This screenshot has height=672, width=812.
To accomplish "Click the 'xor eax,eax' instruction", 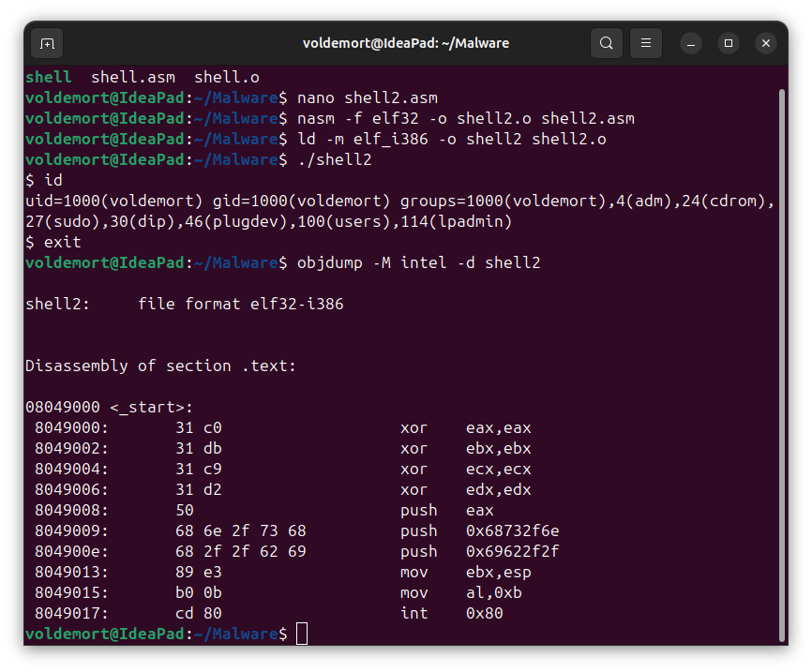I will coord(466,428).
